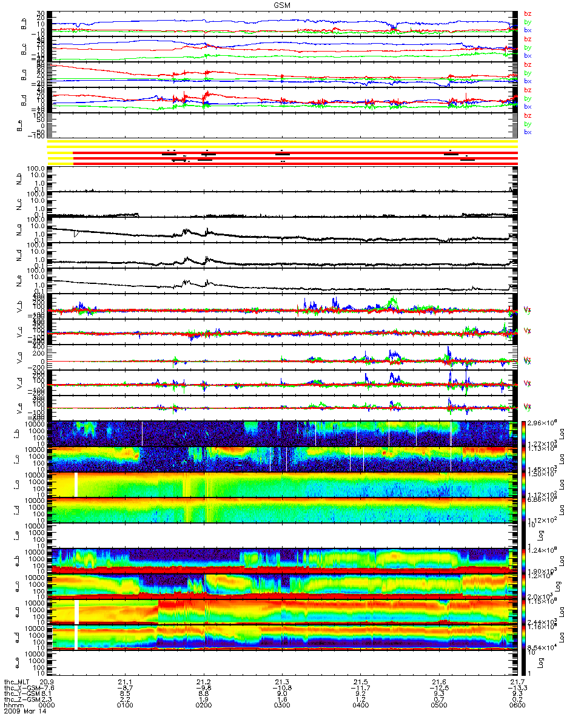Click the 0500 time tick label

[x=438, y=706]
